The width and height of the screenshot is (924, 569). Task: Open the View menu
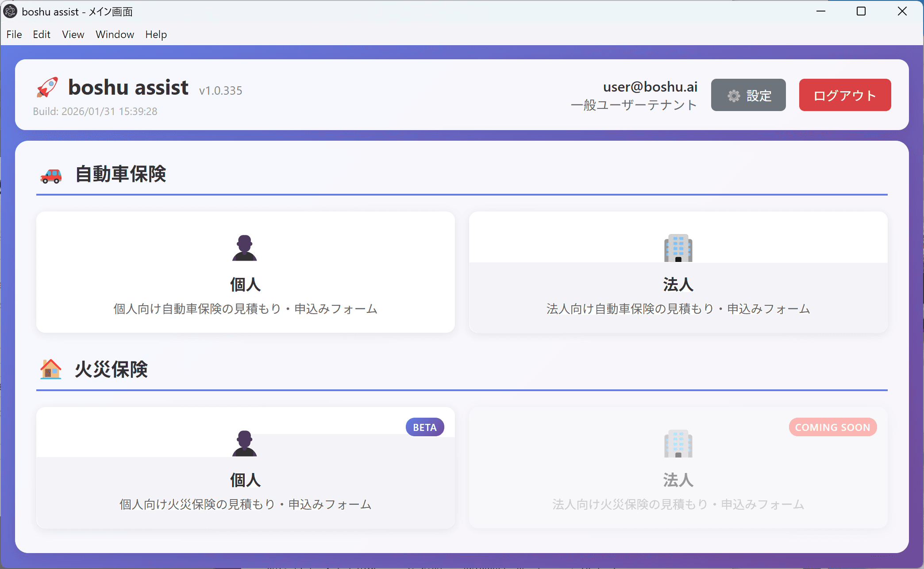click(73, 35)
